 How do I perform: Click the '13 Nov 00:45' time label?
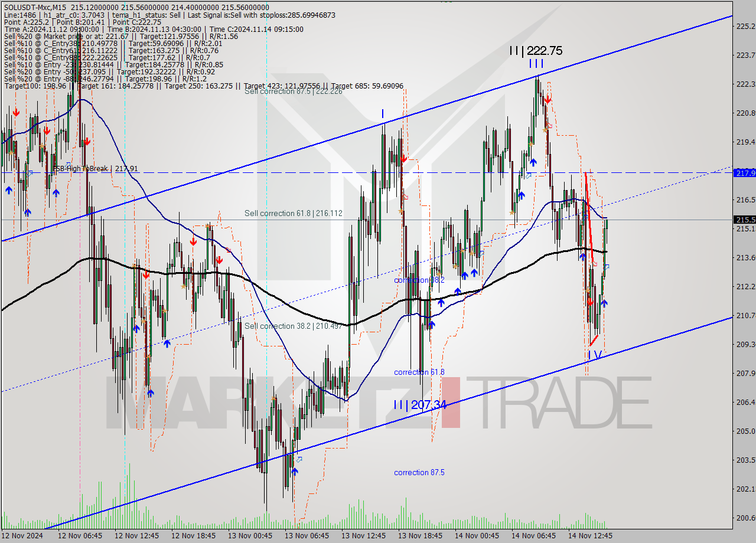pyautogui.click(x=251, y=536)
